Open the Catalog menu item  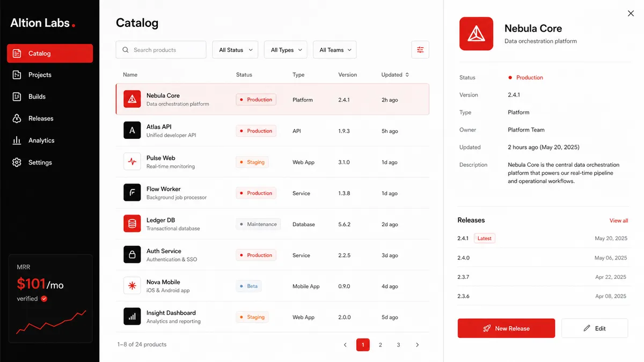pos(50,54)
